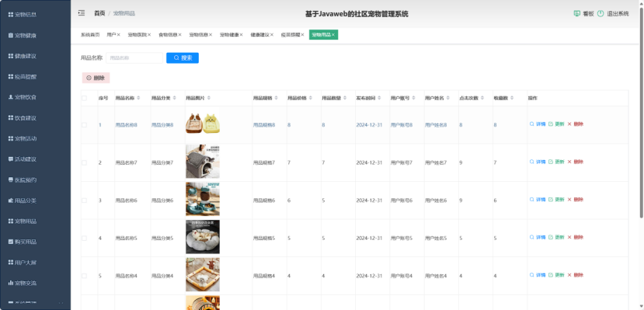The height and width of the screenshot is (310, 644).
Task: Delete row 1 用品名称8 via 删除
Action: point(576,124)
